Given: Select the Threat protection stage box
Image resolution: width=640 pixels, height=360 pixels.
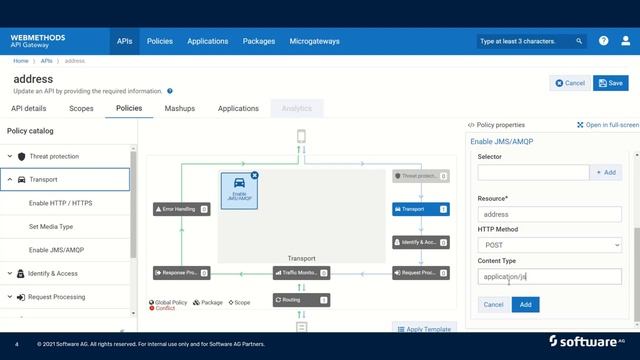Looking at the screenshot, I should 421,176.
